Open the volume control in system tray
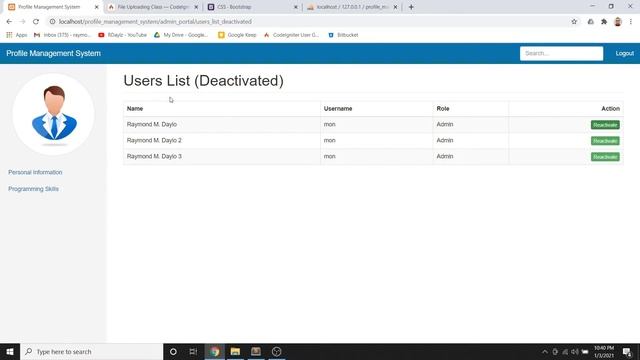Screen dimensions: 640x360 (x=575, y=351)
